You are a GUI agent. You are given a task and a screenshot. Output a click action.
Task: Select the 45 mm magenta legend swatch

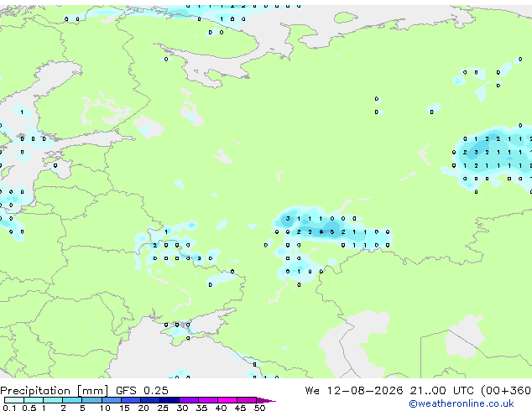pos(247,400)
